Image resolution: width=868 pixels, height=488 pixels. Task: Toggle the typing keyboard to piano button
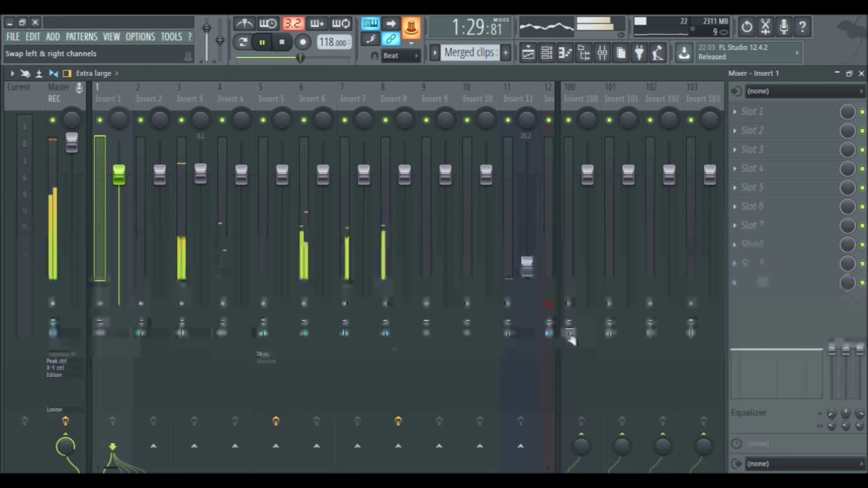tap(370, 24)
